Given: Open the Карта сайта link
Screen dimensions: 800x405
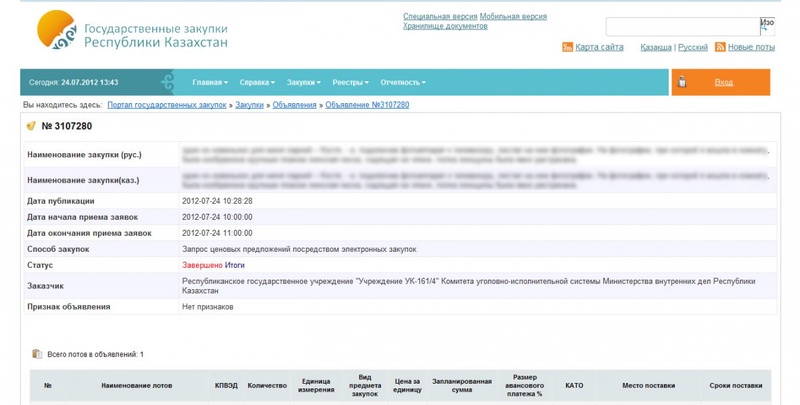Looking at the screenshot, I should (599, 47).
